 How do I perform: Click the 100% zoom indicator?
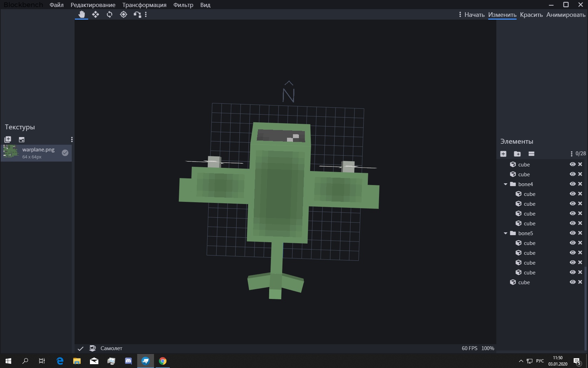tap(488, 348)
